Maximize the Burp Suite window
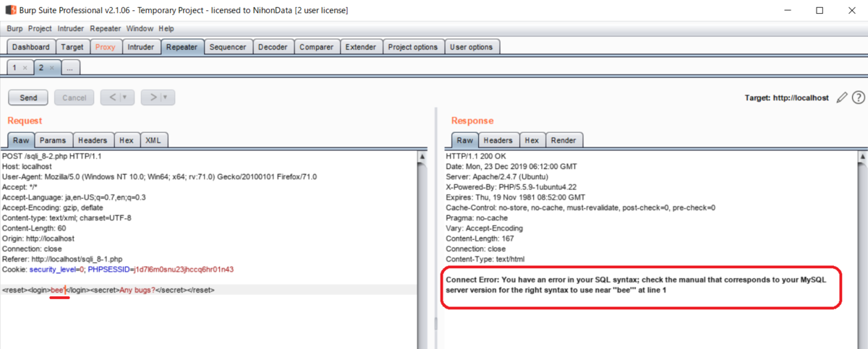Viewport: 868px width, 349px height. (x=820, y=10)
